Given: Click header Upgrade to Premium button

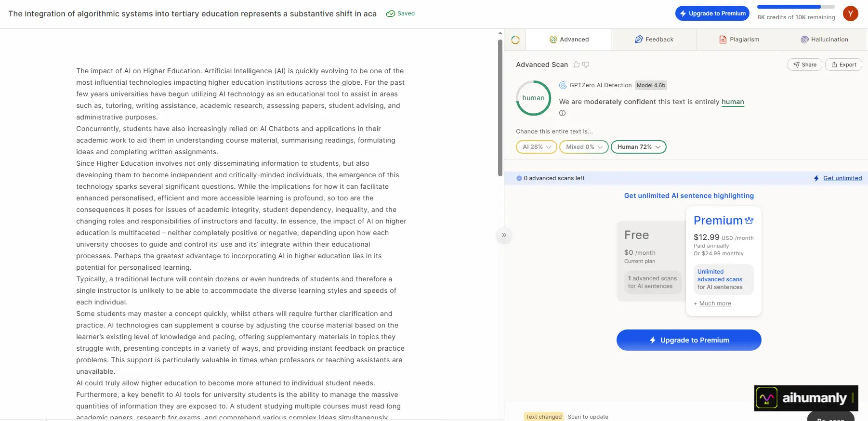Looking at the screenshot, I should (712, 13).
